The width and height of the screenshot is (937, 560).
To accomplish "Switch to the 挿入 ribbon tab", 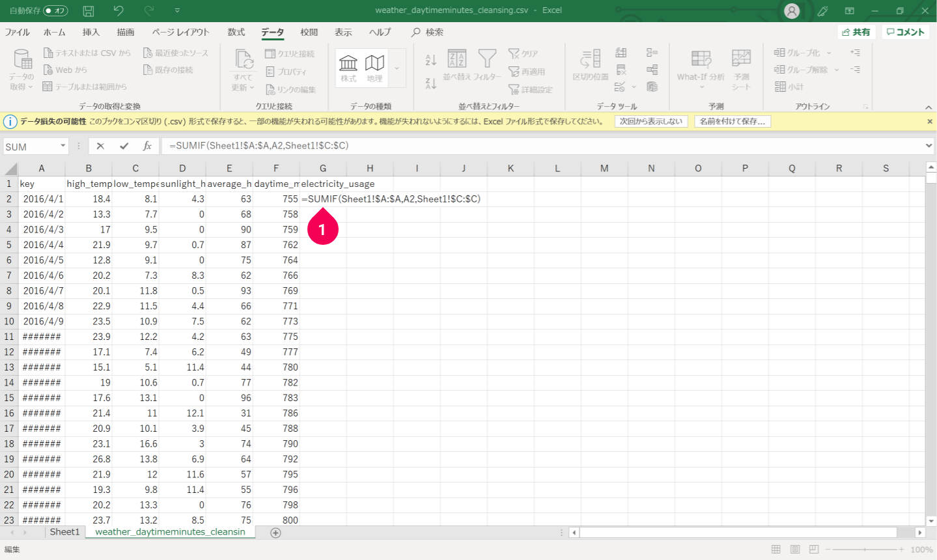I will [x=91, y=32].
